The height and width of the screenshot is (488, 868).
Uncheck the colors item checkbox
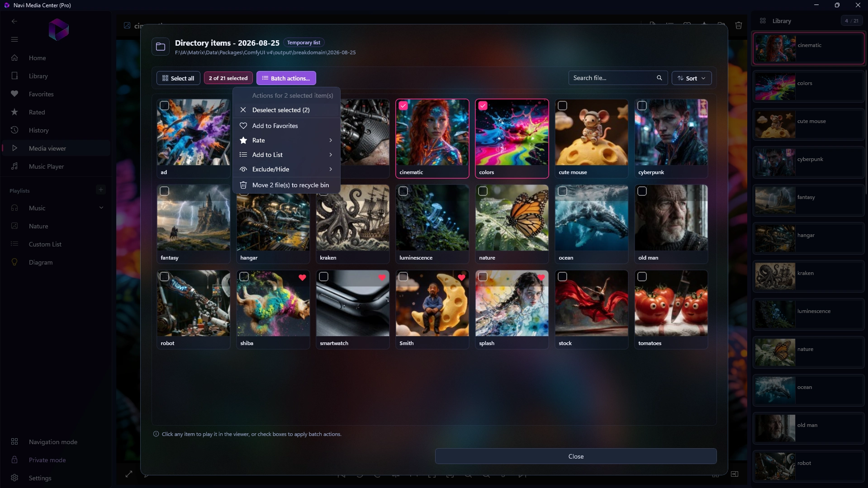coord(483,106)
